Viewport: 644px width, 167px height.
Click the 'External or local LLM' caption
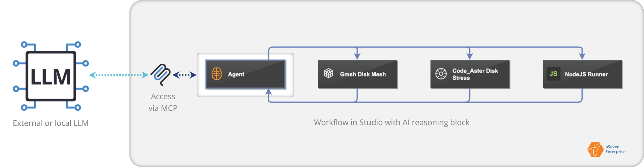click(51, 123)
